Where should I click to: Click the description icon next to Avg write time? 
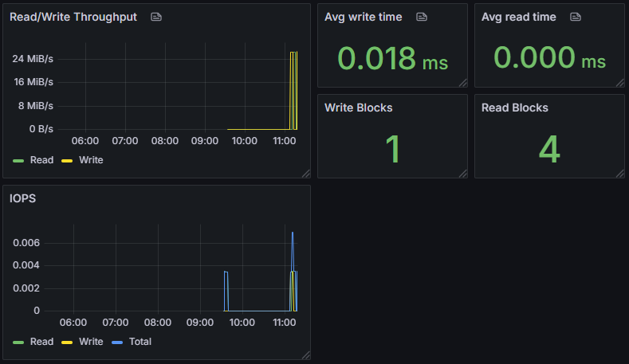click(x=422, y=17)
